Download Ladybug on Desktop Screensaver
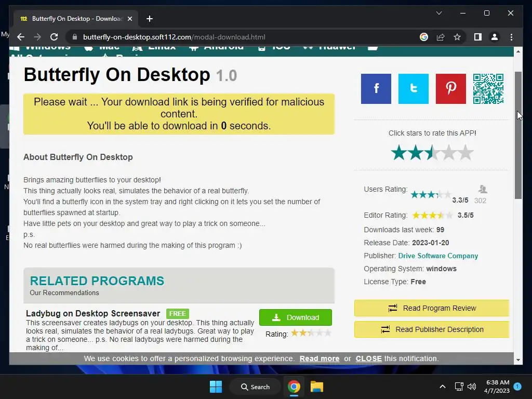Viewport: 532px width, 399px height. (x=296, y=317)
